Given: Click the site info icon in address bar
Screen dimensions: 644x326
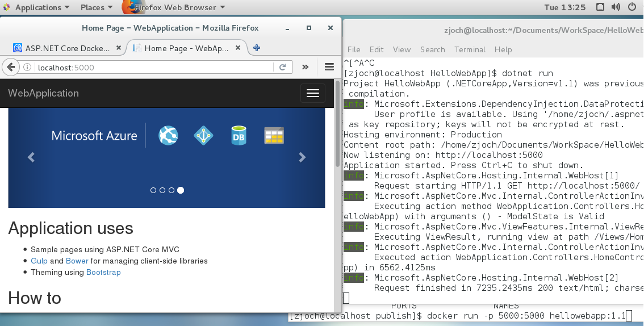Looking at the screenshot, I should [x=27, y=68].
